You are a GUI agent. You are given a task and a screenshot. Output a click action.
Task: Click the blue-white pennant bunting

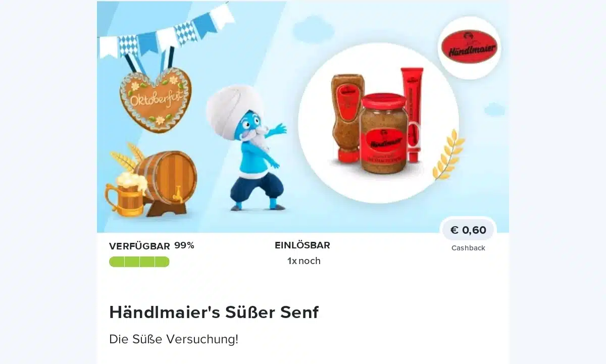[x=167, y=32]
